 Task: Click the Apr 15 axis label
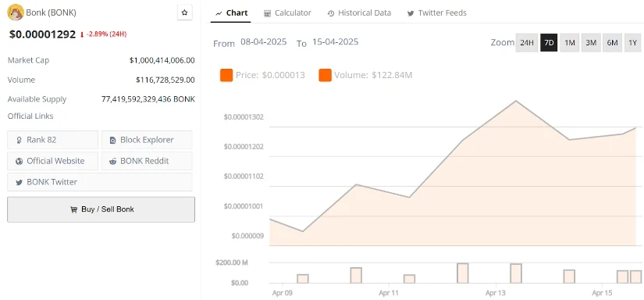(x=602, y=293)
